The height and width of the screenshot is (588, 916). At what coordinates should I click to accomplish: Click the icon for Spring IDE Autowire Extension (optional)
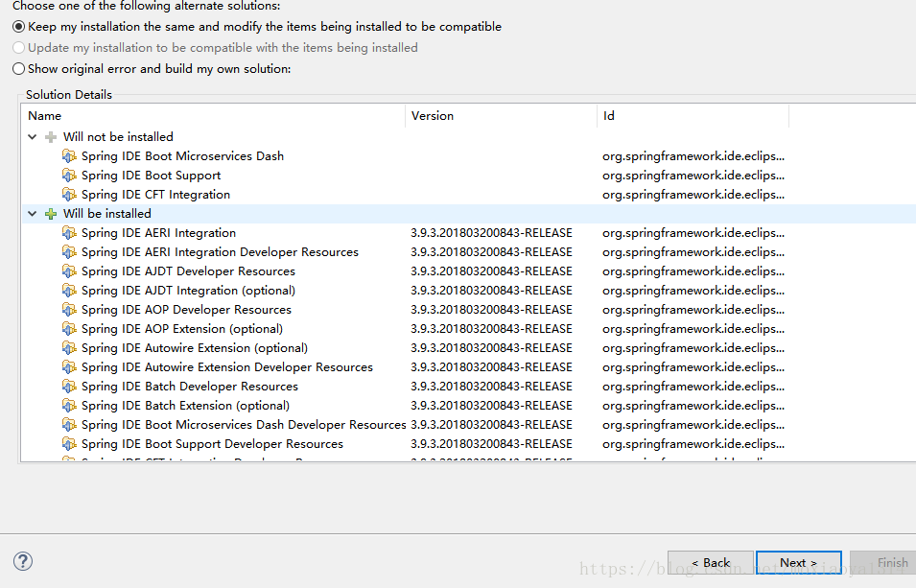[69, 348]
